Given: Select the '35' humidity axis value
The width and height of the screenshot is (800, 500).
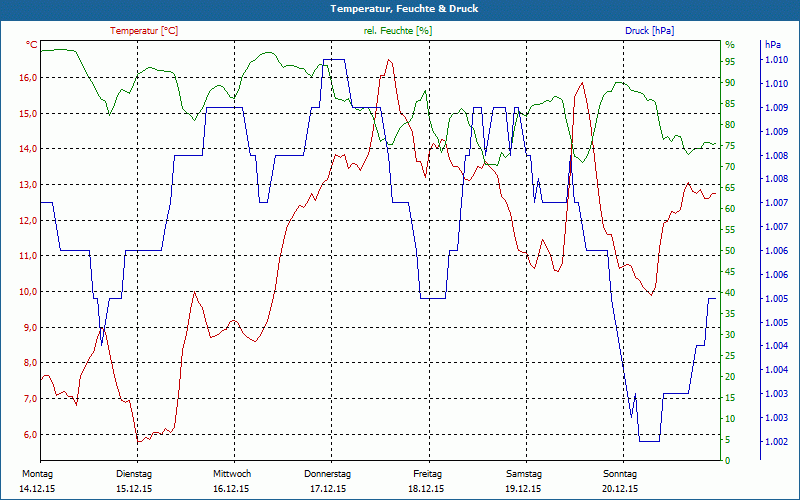Looking at the screenshot, I should pyautogui.click(x=730, y=314).
